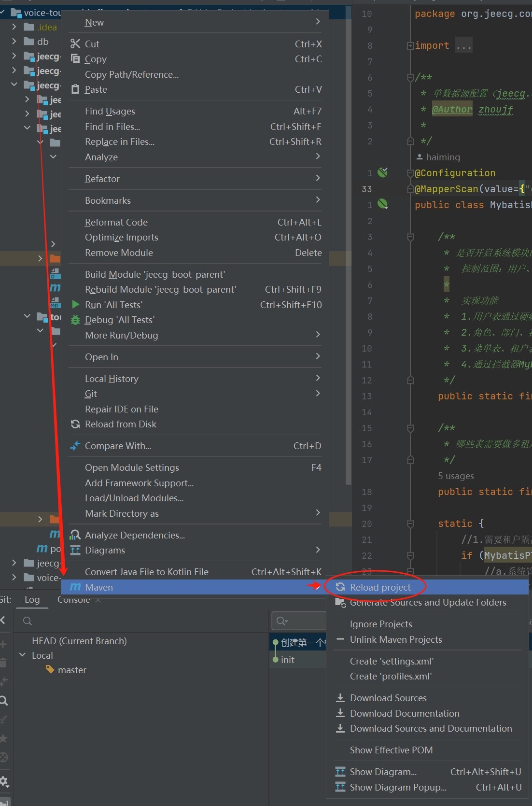Fold the import block in editor
Image resolution: width=532 pixels, height=806 pixels.
tap(410, 46)
